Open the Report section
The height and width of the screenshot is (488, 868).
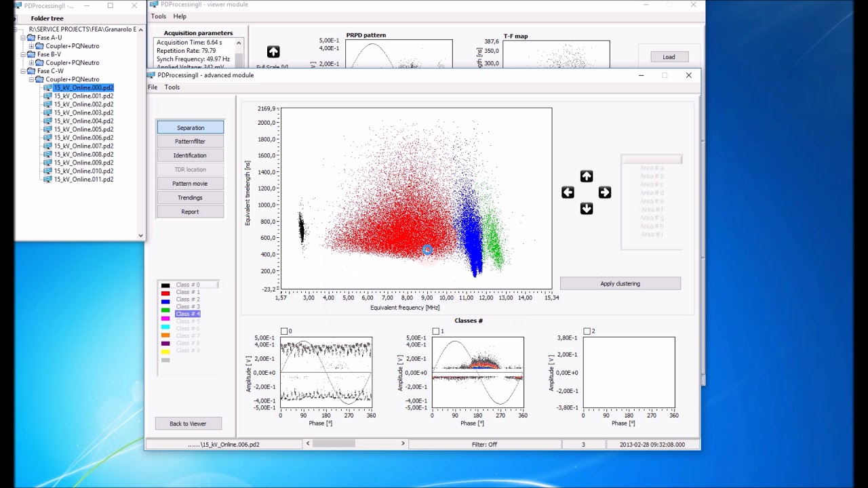point(191,211)
